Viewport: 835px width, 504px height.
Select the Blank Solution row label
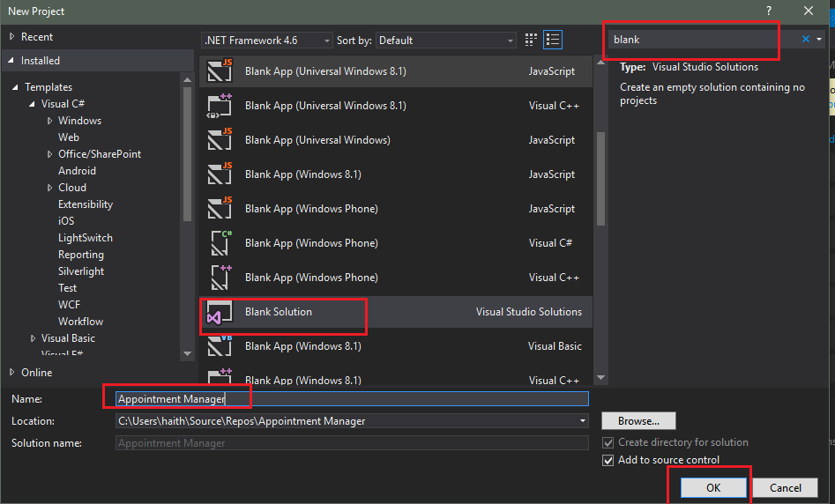(x=279, y=312)
